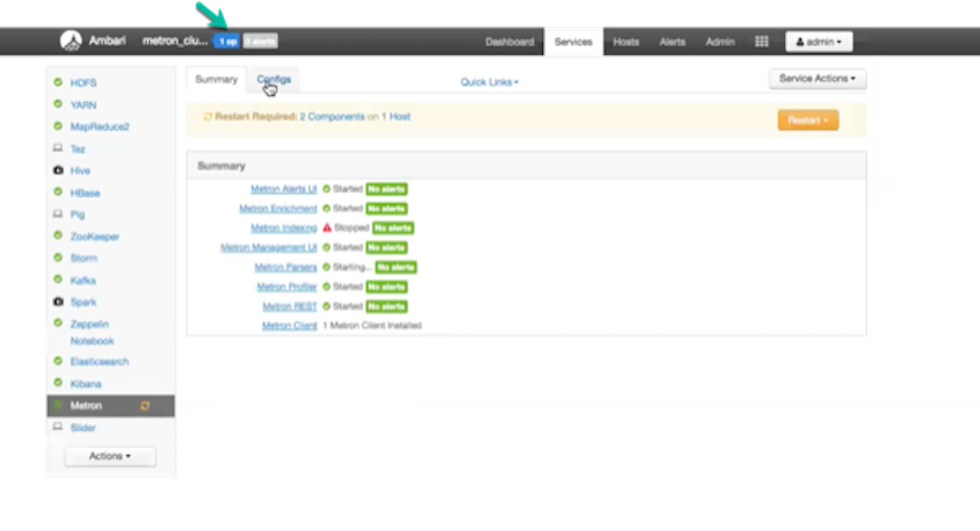
Task: Click Storm green status icon
Action: point(58,257)
